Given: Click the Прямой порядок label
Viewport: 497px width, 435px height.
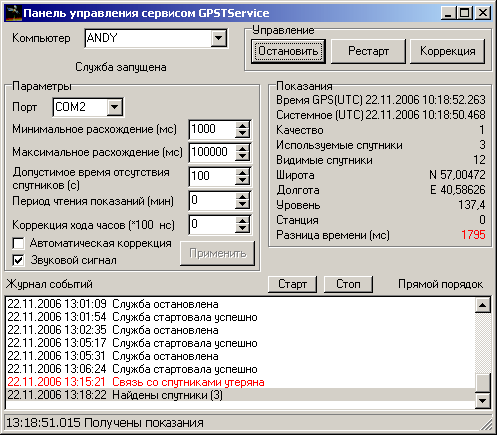Looking at the screenshot, I should (440, 284).
